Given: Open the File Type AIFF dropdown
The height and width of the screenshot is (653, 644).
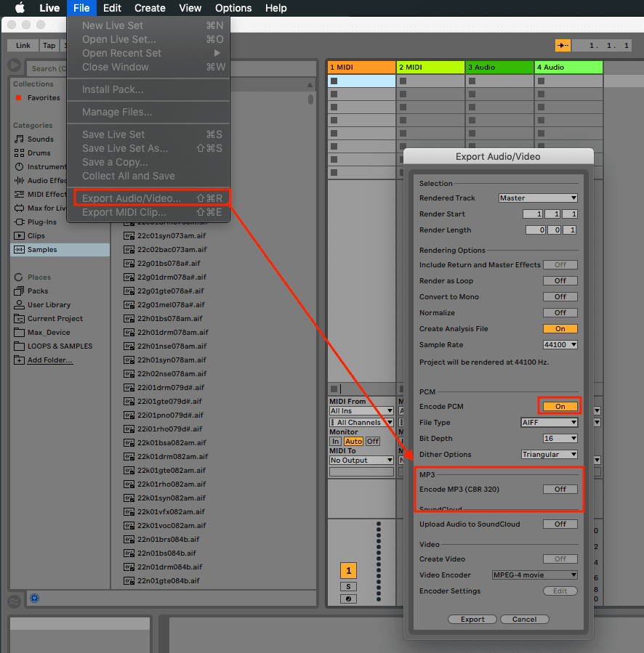Looking at the screenshot, I should pos(550,422).
